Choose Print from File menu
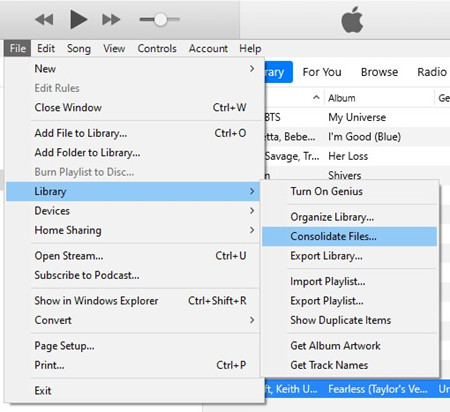 point(133,365)
